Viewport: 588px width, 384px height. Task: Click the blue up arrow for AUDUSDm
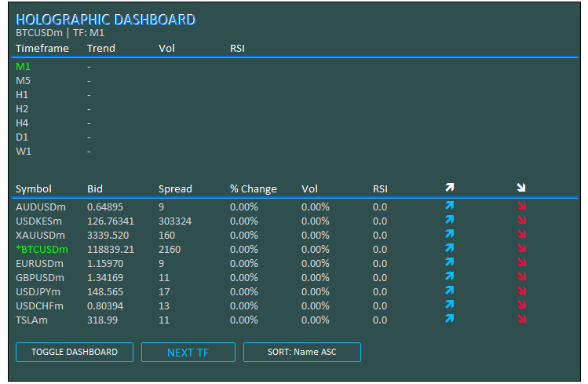450,206
